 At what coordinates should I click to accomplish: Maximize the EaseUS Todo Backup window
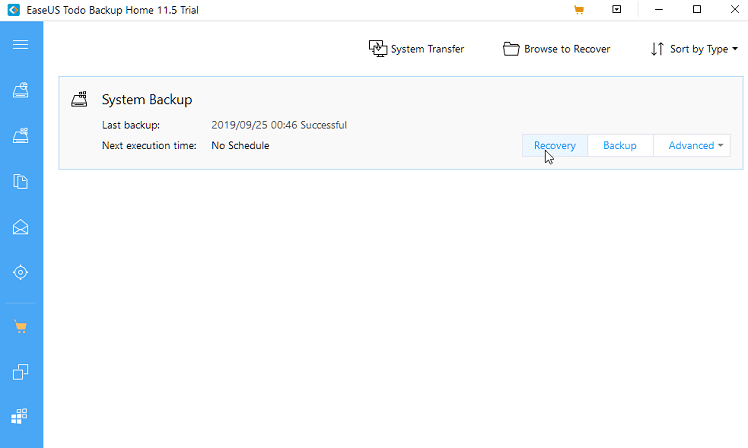[697, 10]
